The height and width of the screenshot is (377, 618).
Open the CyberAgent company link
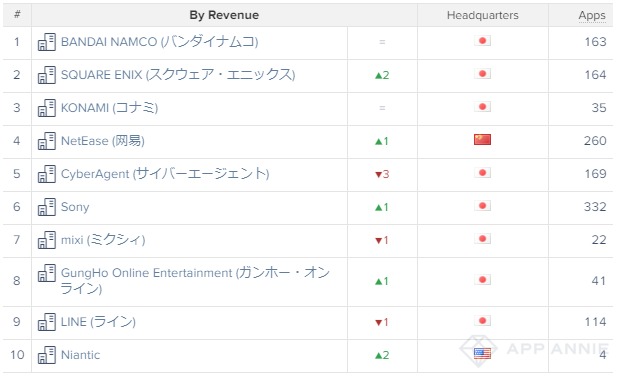point(165,174)
